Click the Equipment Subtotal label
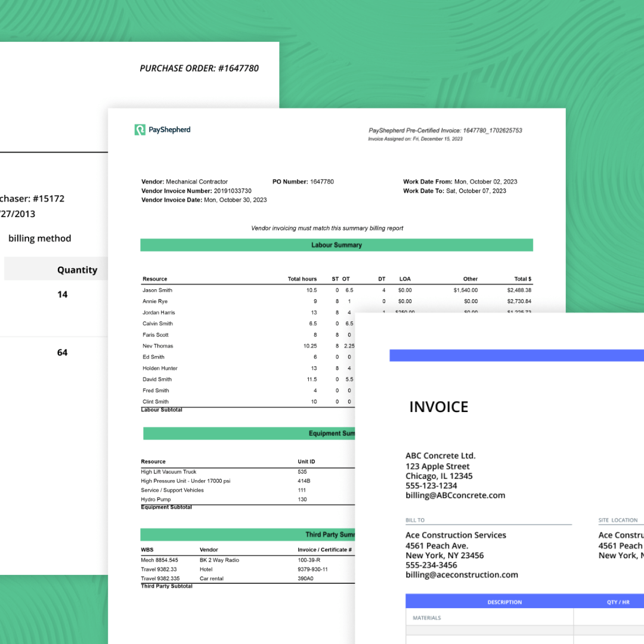 coord(166,507)
